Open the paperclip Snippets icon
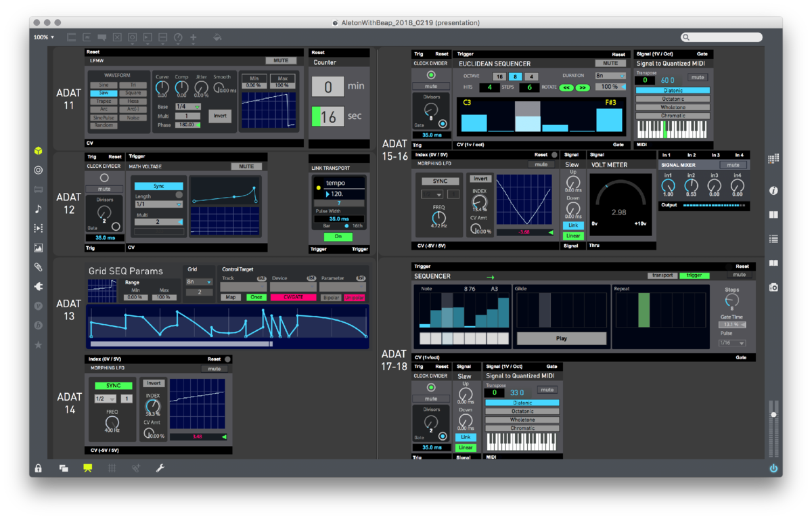 (x=39, y=267)
